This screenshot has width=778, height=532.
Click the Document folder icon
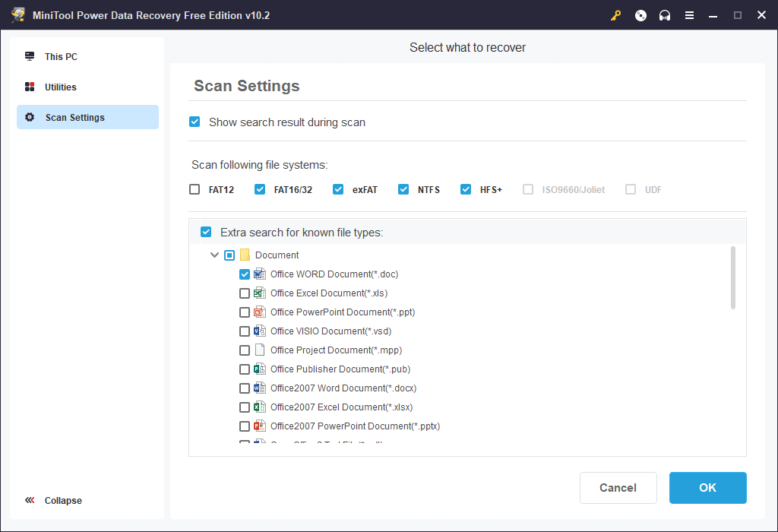245,255
